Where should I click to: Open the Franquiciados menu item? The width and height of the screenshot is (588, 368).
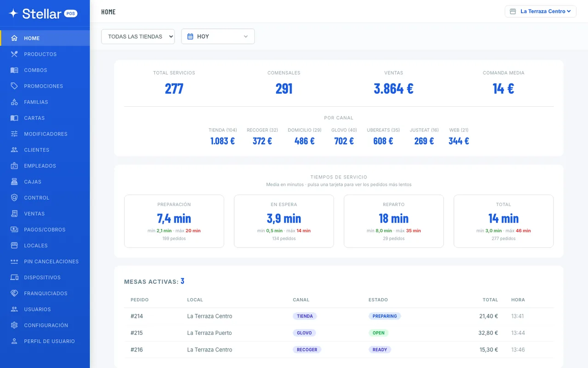pos(45,293)
